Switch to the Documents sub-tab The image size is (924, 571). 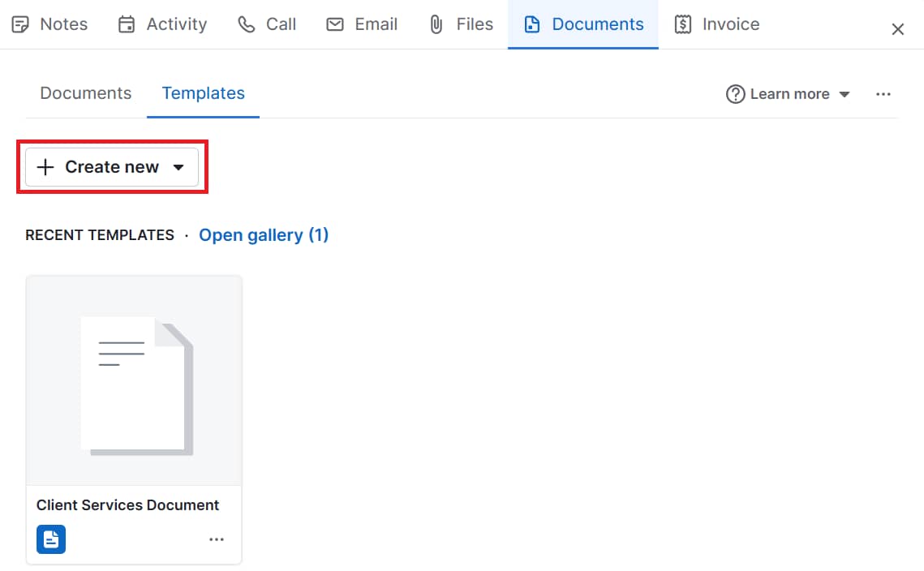(85, 93)
